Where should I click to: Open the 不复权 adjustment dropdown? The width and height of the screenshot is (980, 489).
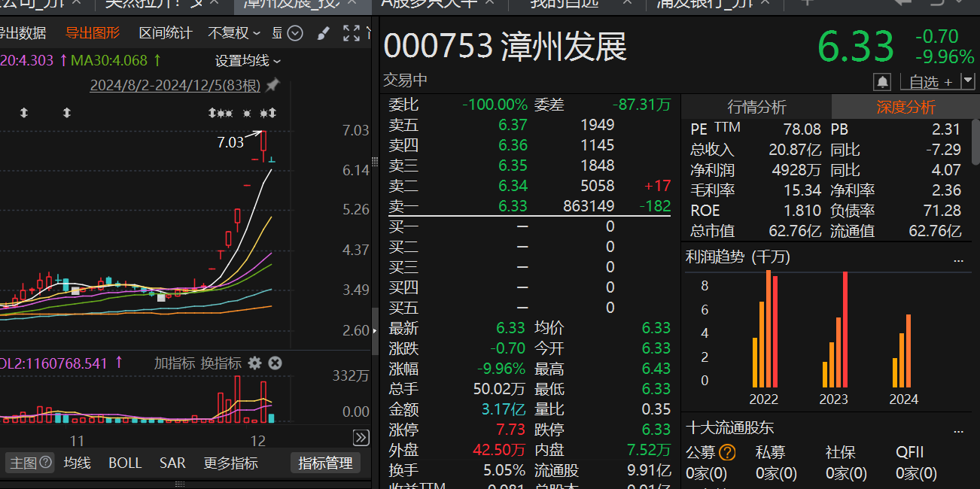(x=234, y=33)
